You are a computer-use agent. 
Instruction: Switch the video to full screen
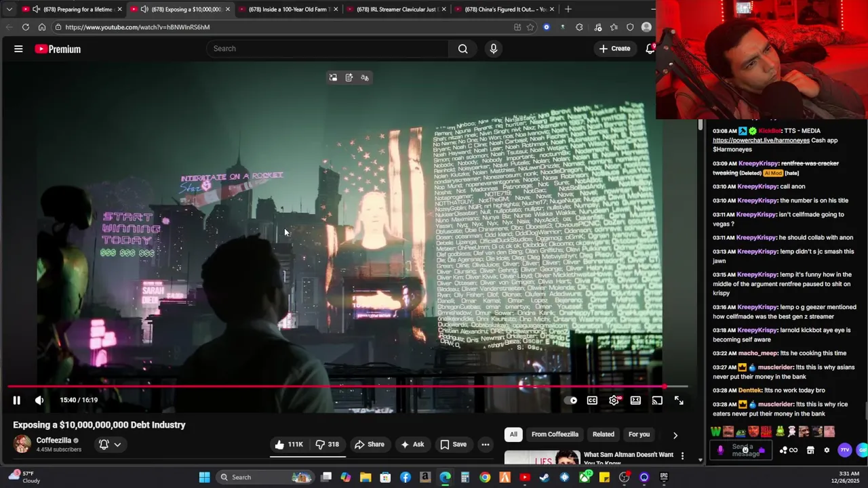[679, 401]
